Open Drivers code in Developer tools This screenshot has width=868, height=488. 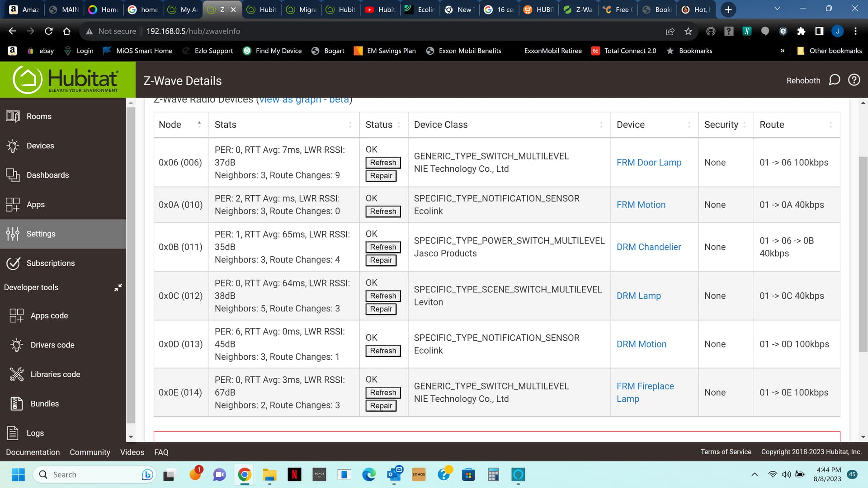point(52,345)
